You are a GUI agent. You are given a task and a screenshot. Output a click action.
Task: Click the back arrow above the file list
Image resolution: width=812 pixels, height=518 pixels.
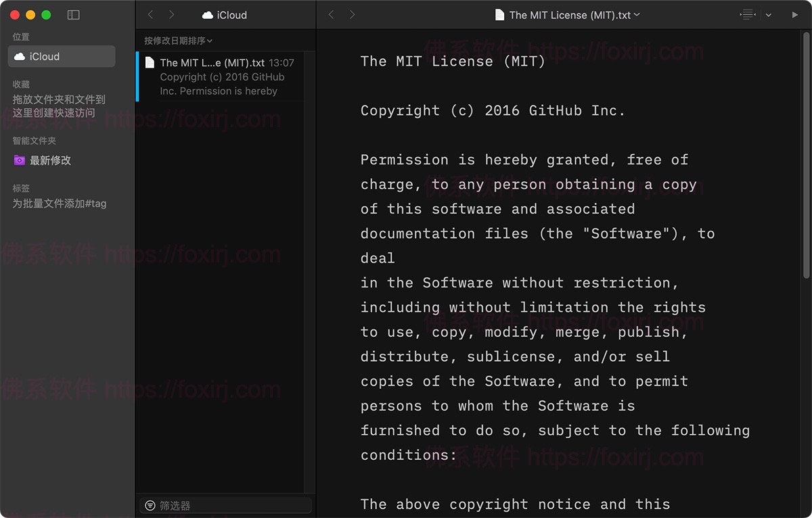pos(151,14)
